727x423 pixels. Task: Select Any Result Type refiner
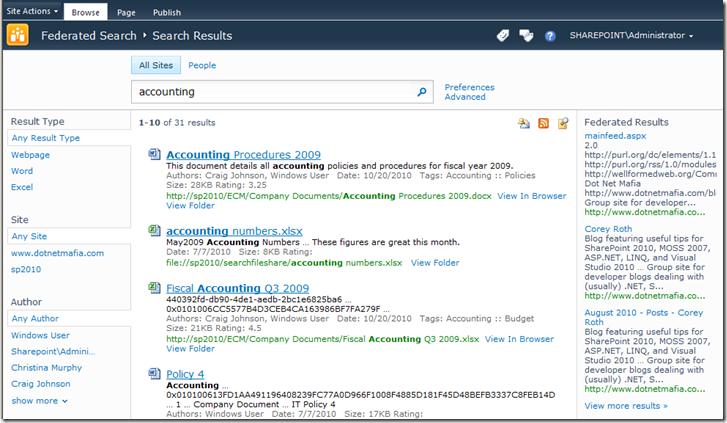pyautogui.click(x=69, y=138)
